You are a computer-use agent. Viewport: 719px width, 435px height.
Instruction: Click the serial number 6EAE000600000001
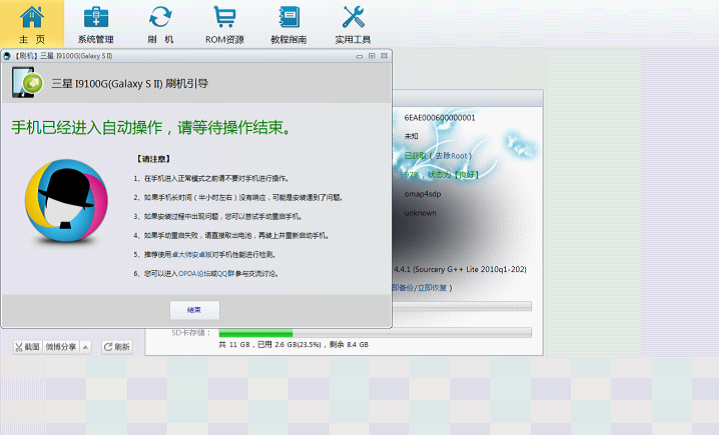click(x=440, y=118)
